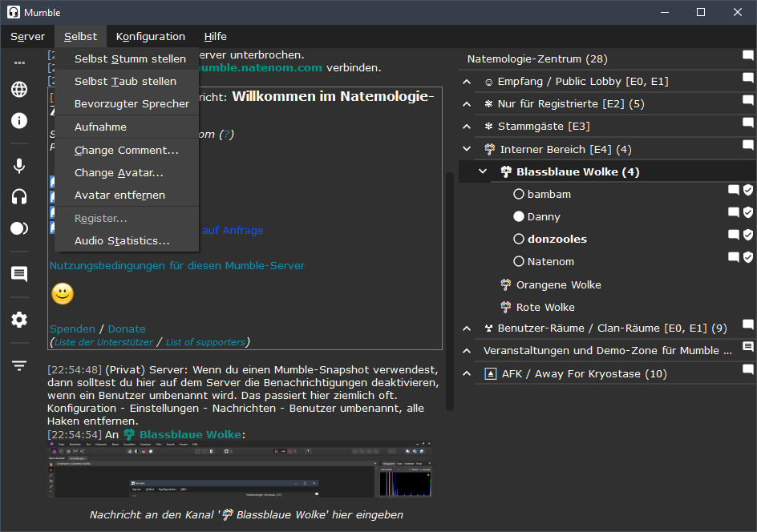View Natenom's comment icon
Image resolution: width=757 pixels, height=532 pixels.
coord(733,257)
